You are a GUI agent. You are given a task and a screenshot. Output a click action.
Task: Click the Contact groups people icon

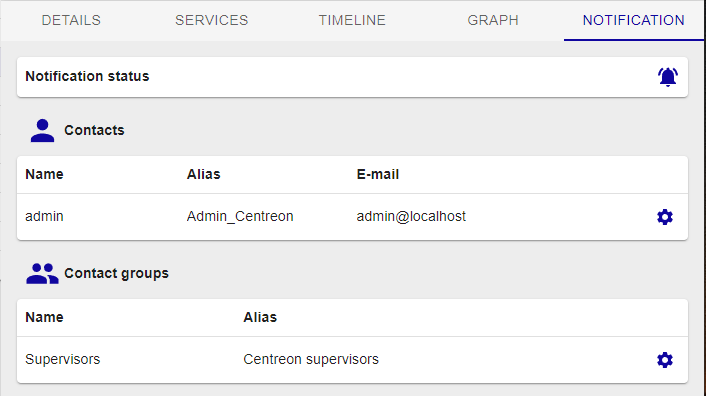coord(42,274)
